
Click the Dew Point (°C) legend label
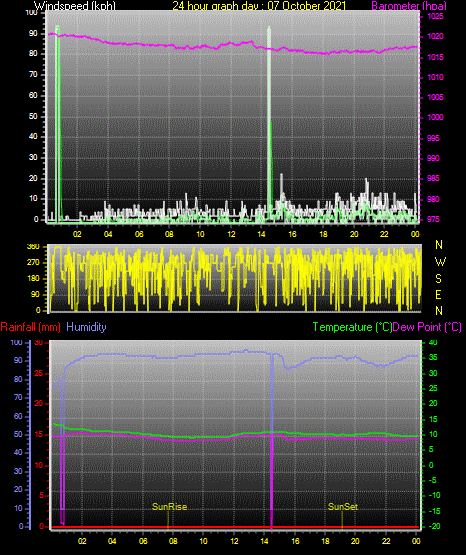coord(427,327)
